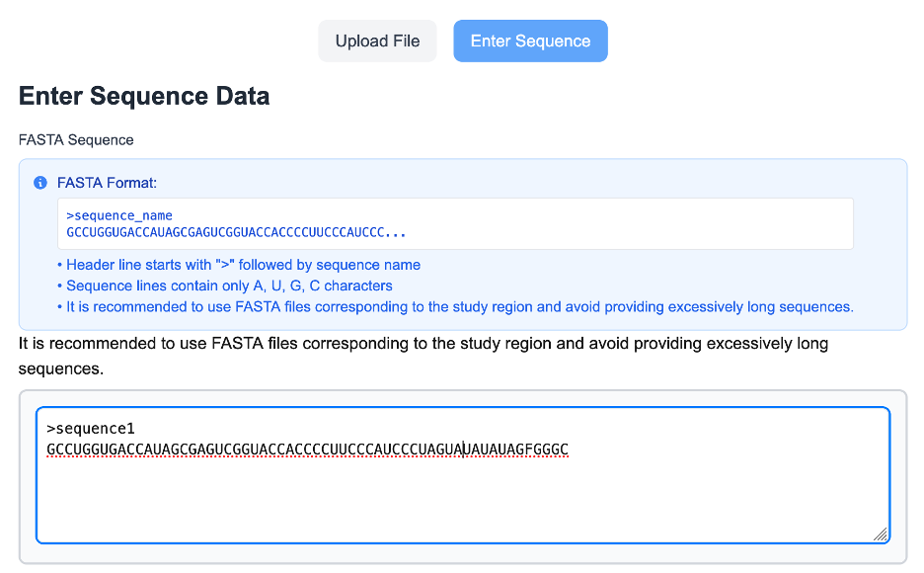
Task: Place cursor in the typed GCCUGGUGACC sequence line
Action: (x=197, y=450)
